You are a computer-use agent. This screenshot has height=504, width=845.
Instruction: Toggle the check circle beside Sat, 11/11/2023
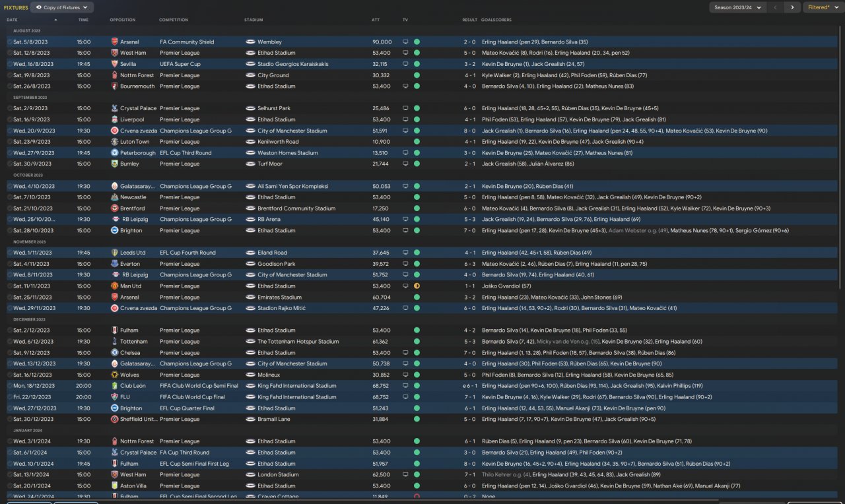10,286
